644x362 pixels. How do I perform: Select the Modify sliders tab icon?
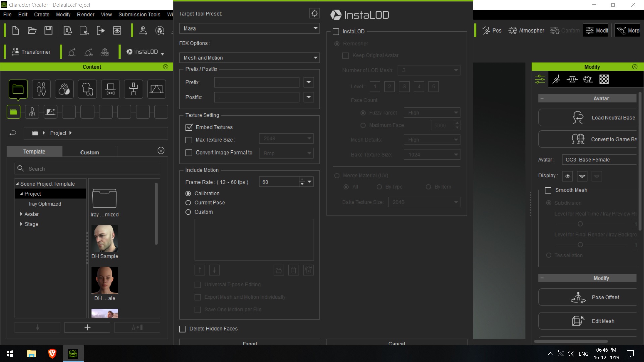(x=540, y=79)
